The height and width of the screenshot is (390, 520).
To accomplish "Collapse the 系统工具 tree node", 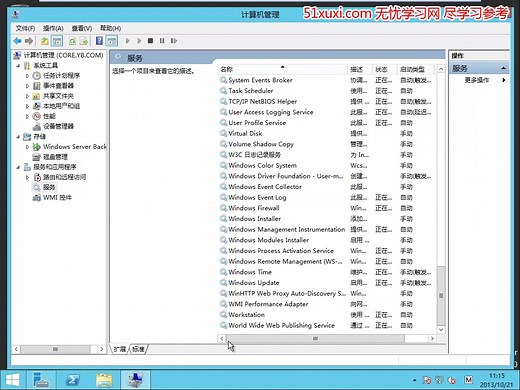I will 18,66.
